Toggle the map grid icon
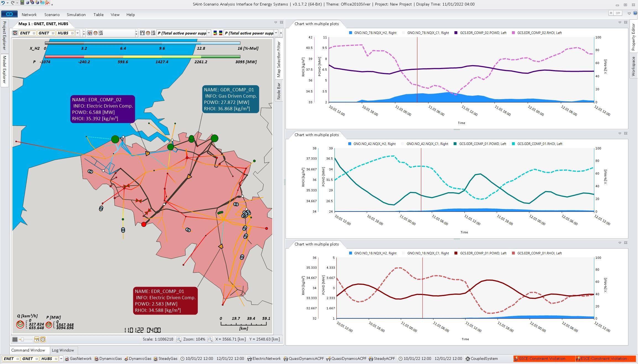 pos(15,339)
